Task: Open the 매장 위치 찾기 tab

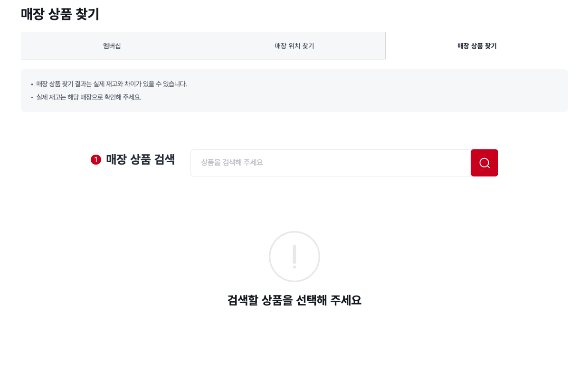Action: click(294, 46)
